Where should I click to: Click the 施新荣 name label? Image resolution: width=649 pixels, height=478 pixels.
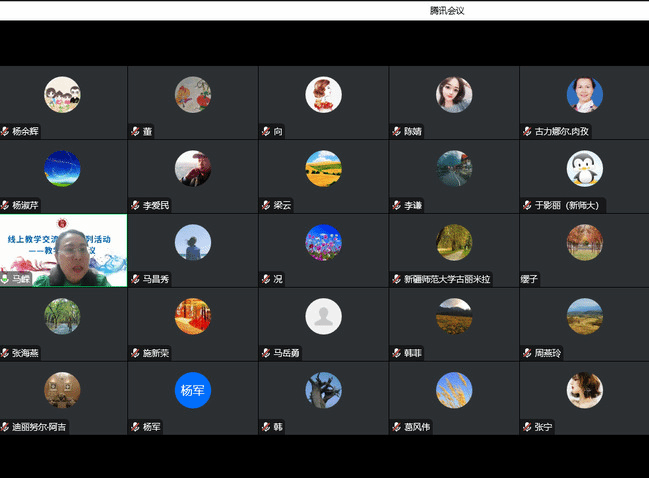pos(155,353)
